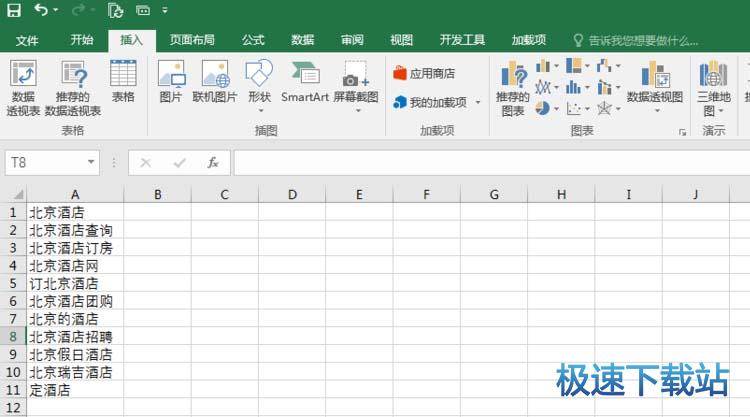Click 数据透视图 PivotChart icon
750x417 pixels.
pyautogui.click(x=655, y=76)
